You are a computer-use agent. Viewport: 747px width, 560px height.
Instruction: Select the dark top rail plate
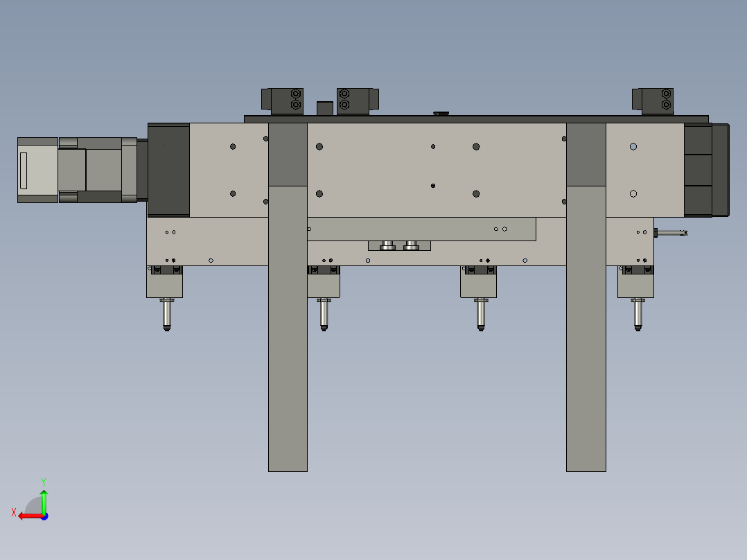477,119
